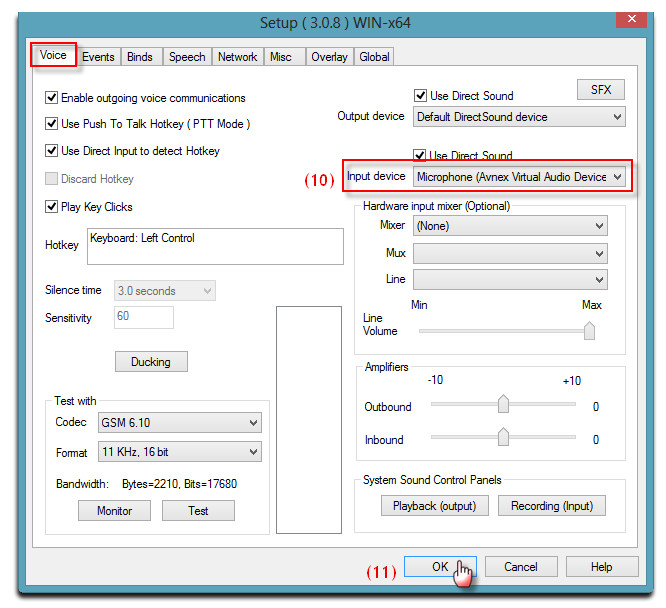The image size is (666, 608).
Task: Open the Overlay tab
Action: (329, 57)
